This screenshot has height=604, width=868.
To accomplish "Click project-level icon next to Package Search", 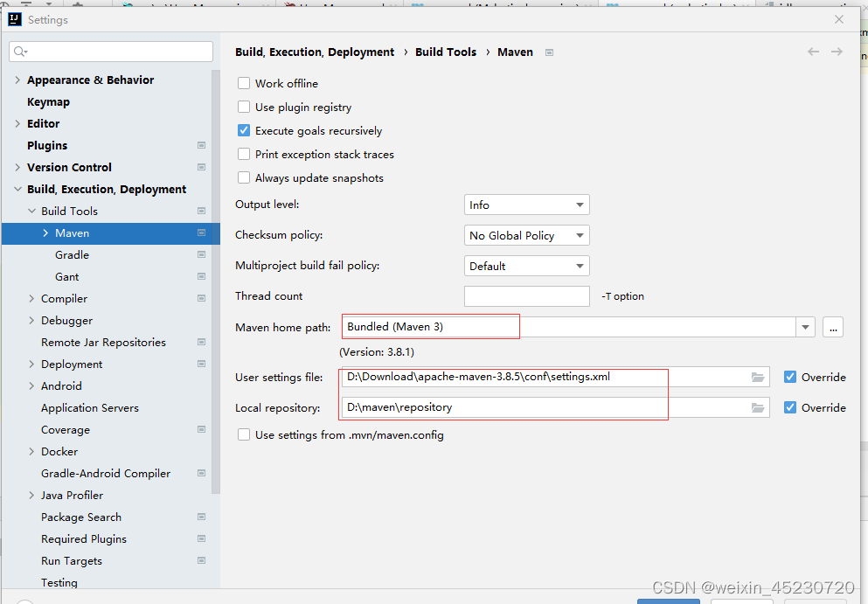I will pyautogui.click(x=202, y=517).
